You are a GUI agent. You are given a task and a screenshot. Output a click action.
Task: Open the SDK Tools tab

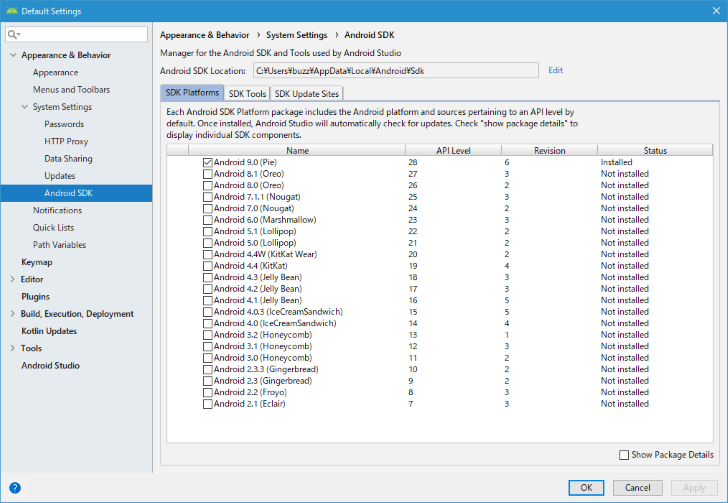coord(247,93)
